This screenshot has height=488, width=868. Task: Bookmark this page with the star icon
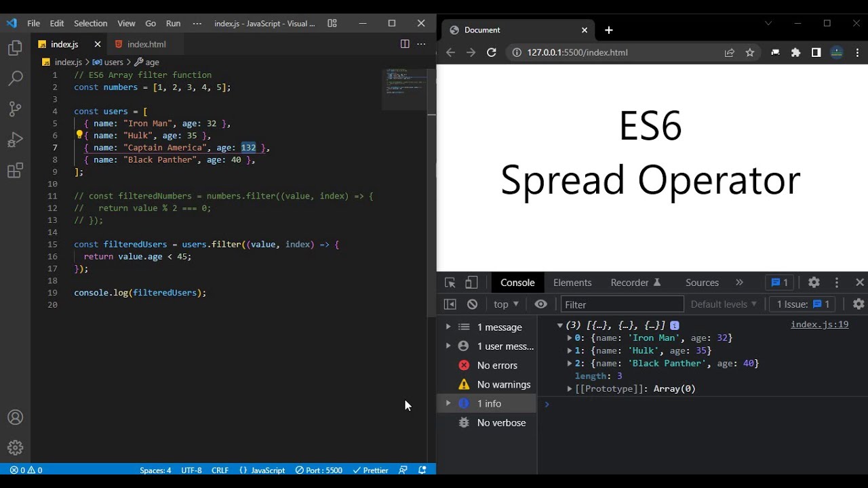coord(750,52)
